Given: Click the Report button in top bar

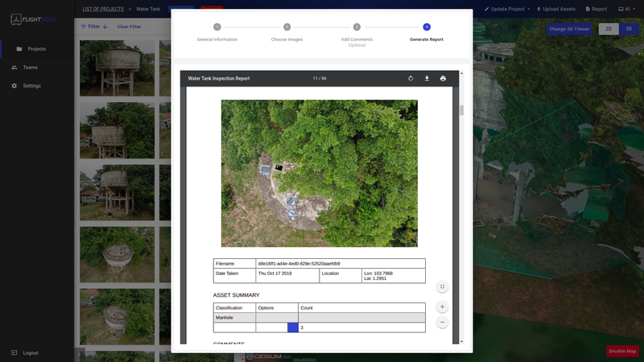Looking at the screenshot, I should (x=597, y=9).
